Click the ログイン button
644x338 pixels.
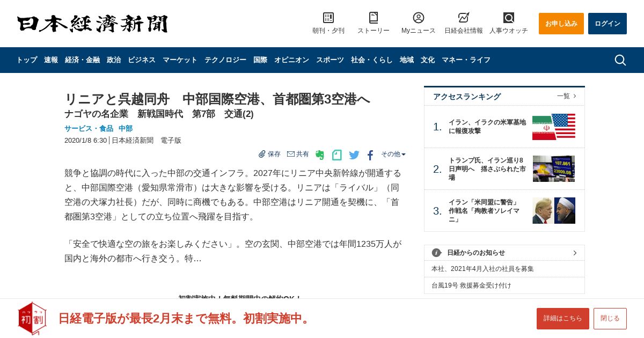click(608, 24)
